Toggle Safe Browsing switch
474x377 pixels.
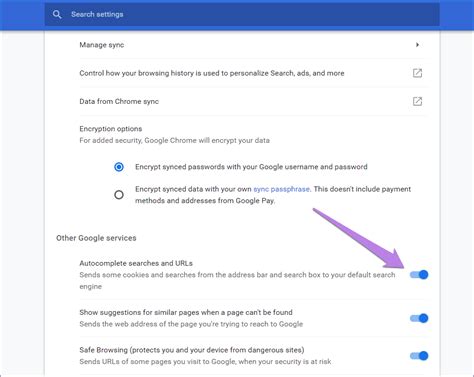point(419,356)
